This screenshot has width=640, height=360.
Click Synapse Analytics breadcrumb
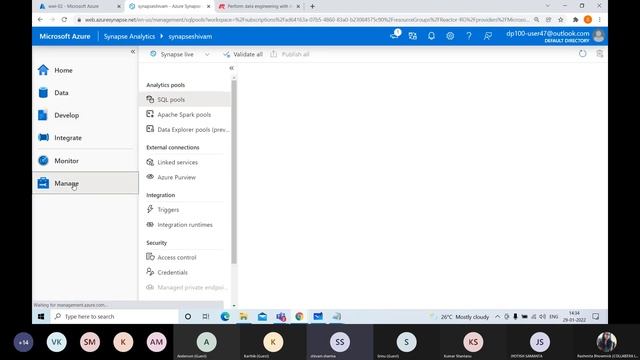click(129, 36)
